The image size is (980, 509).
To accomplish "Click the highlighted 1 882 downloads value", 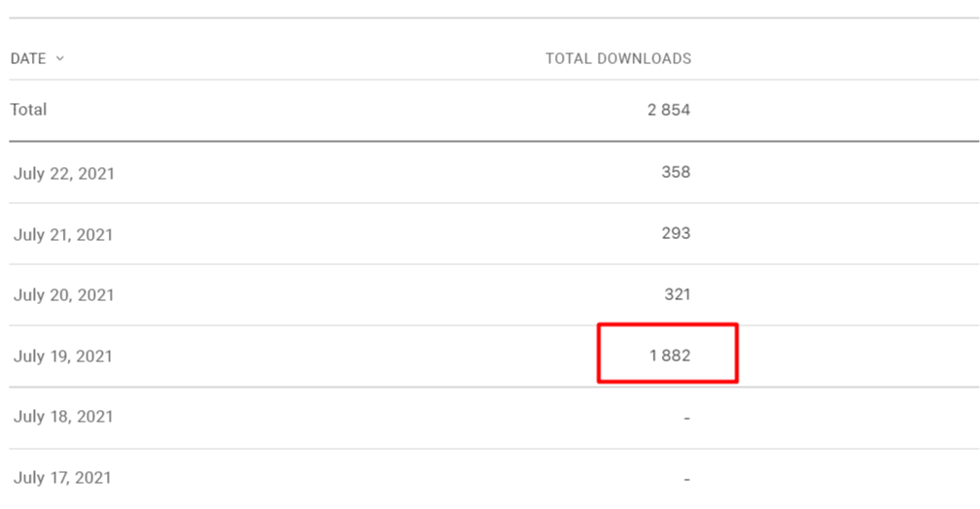I will pyautogui.click(x=669, y=356).
